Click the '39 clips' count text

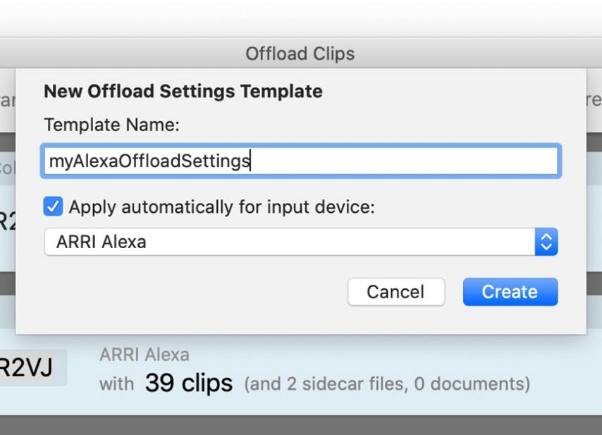click(189, 383)
